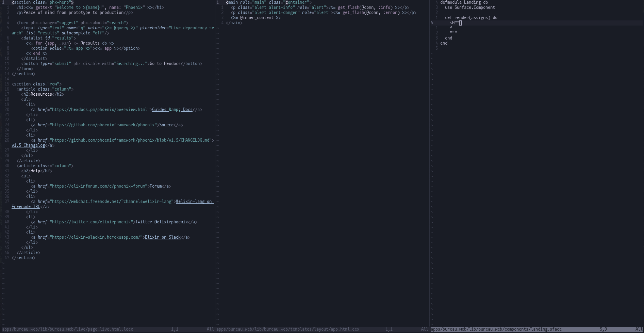Screen dimensions: 644x333
Task: Click the 'Live dependency se' placeholder text
Action: coord(193,28)
